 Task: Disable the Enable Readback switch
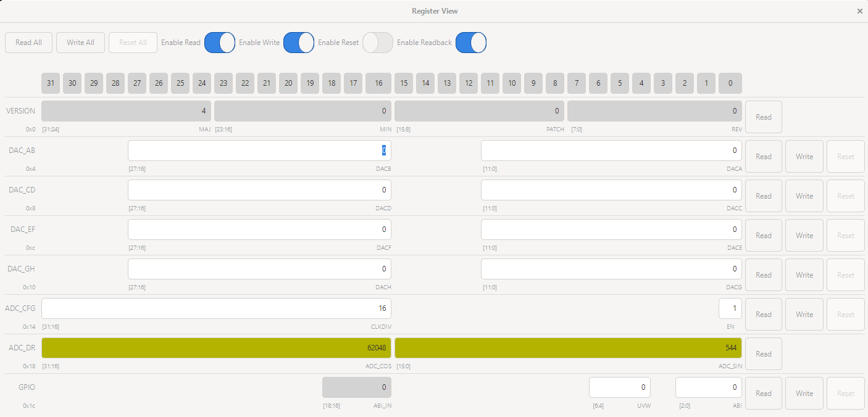click(x=471, y=43)
